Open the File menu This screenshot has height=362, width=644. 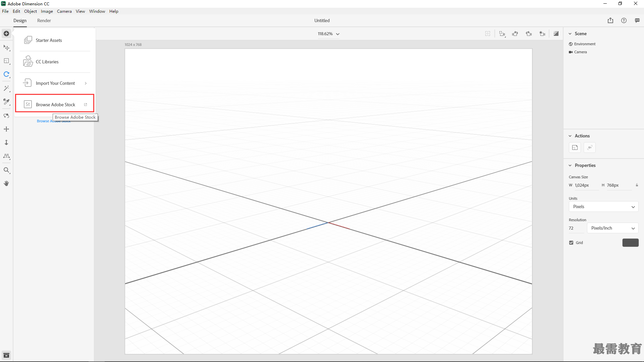pyautogui.click(x=5, y=11)
